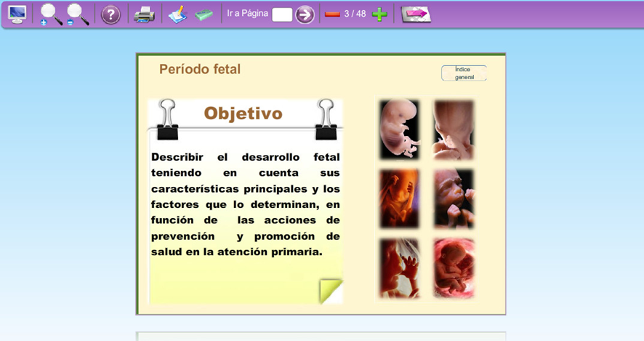644x341 pixels.
Task: Select the green eraser tool
Action: (204, 15)
